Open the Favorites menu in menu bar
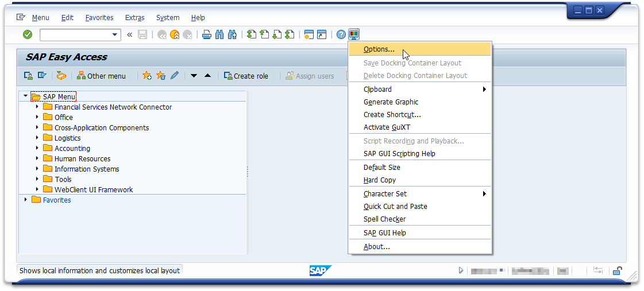The image size is (644, 291). point(99,18)
